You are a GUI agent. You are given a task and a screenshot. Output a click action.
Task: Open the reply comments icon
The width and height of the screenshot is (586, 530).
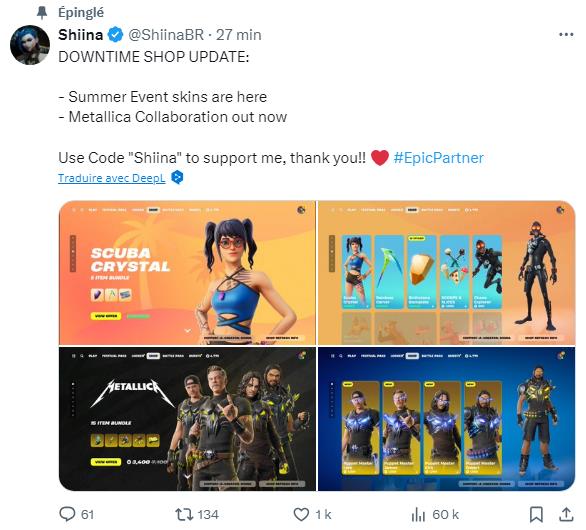[68, 514]
